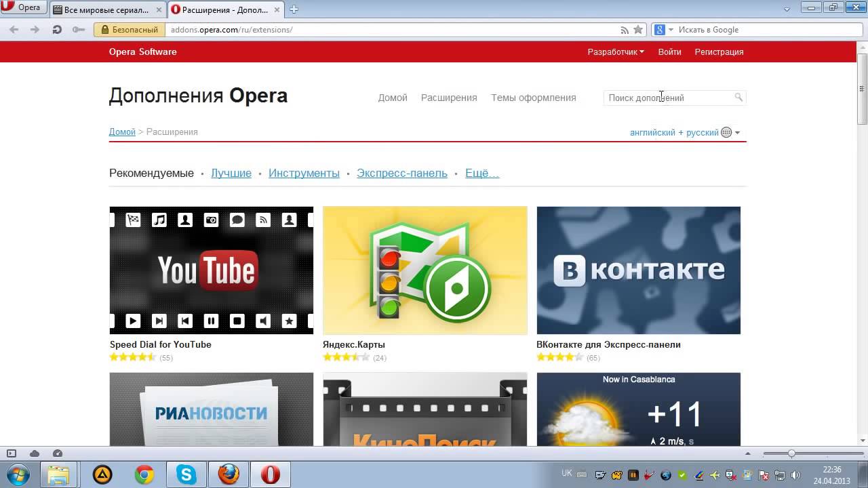Click the Opera Software header link
Screen dimensions: 868x488
pos(142,52)
